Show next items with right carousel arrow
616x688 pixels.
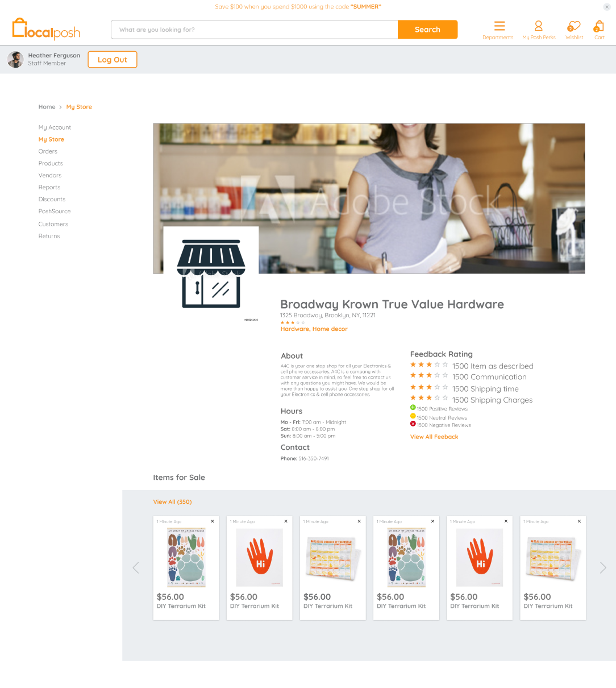point(603,567)
